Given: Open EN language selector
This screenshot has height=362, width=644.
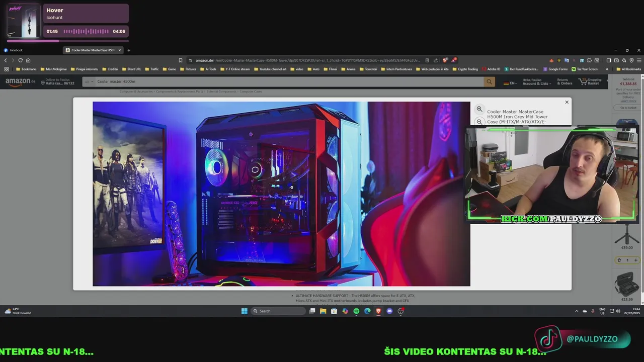Looking at the screenshot, I should 510,83.
